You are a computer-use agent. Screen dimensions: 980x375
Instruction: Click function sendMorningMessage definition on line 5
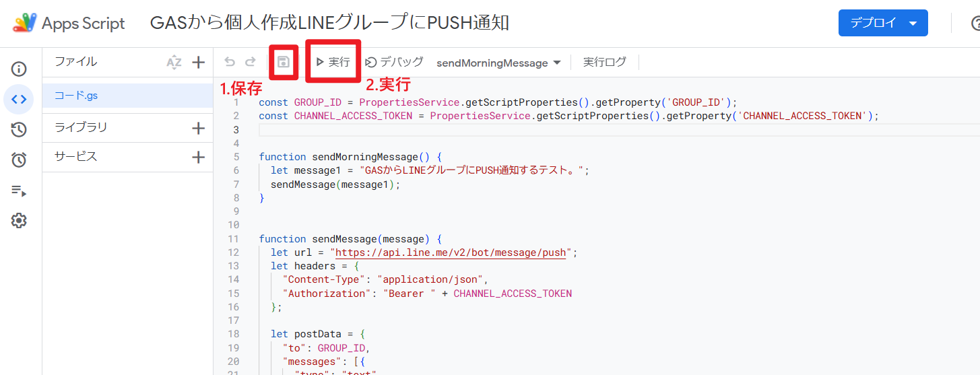[350, 157]
